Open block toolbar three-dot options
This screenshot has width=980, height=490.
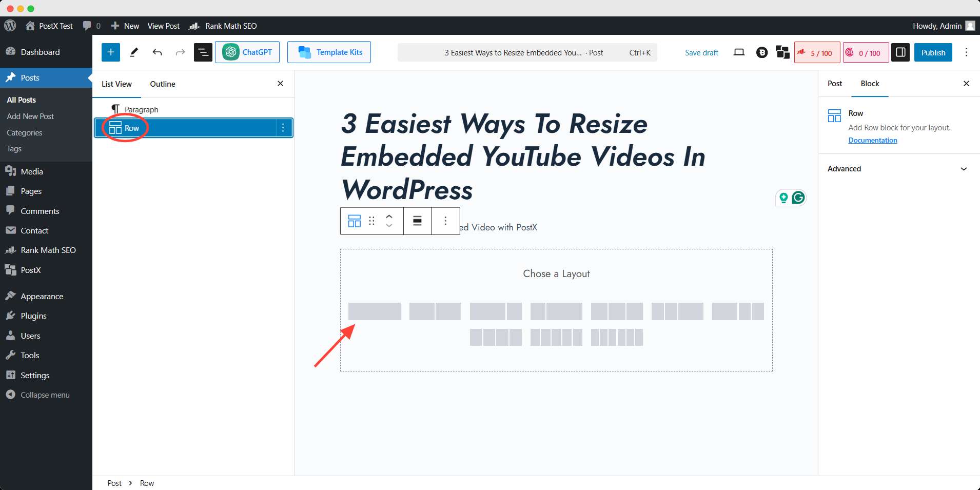[x=445, y=221]
